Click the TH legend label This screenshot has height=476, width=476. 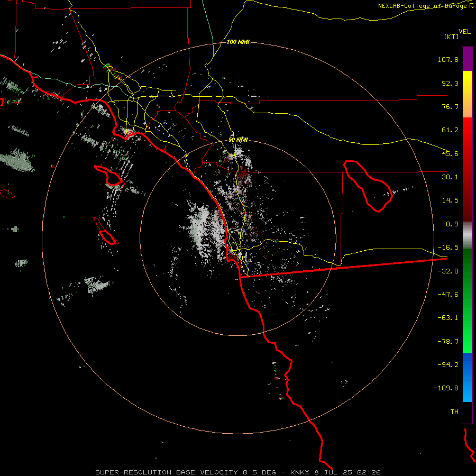(x=454, y=412)
